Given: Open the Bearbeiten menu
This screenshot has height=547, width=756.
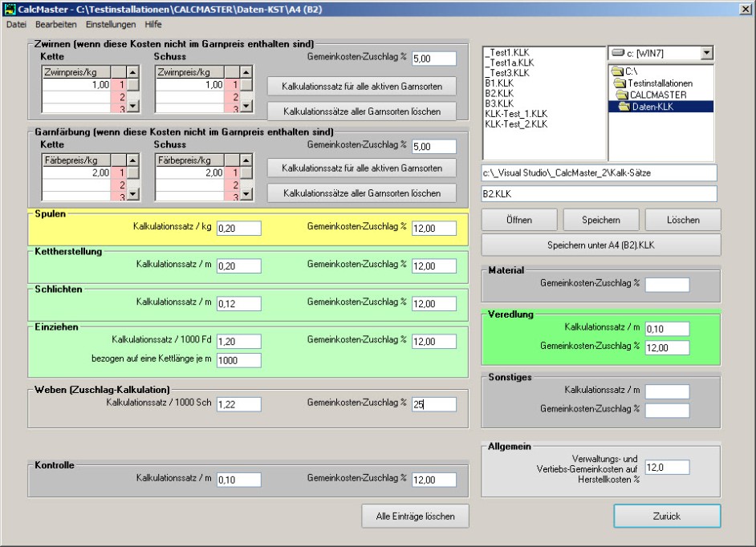Looking at the screenshot, I should pos(56,25).
